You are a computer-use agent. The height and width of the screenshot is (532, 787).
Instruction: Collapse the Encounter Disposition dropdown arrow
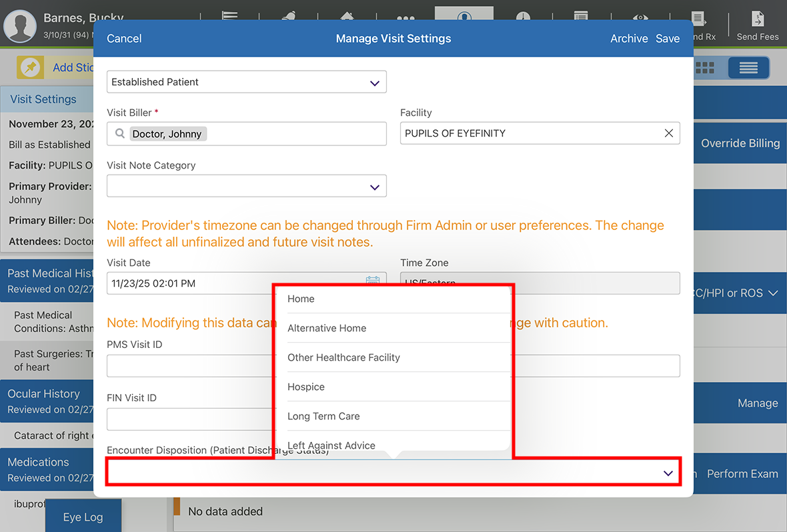tap(668, 473)
